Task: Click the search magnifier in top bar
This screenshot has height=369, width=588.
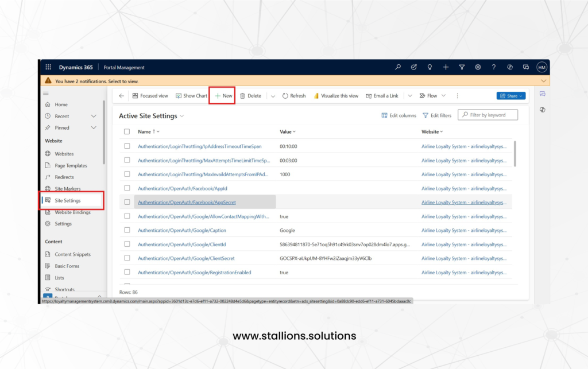Action: coord(398,67)
